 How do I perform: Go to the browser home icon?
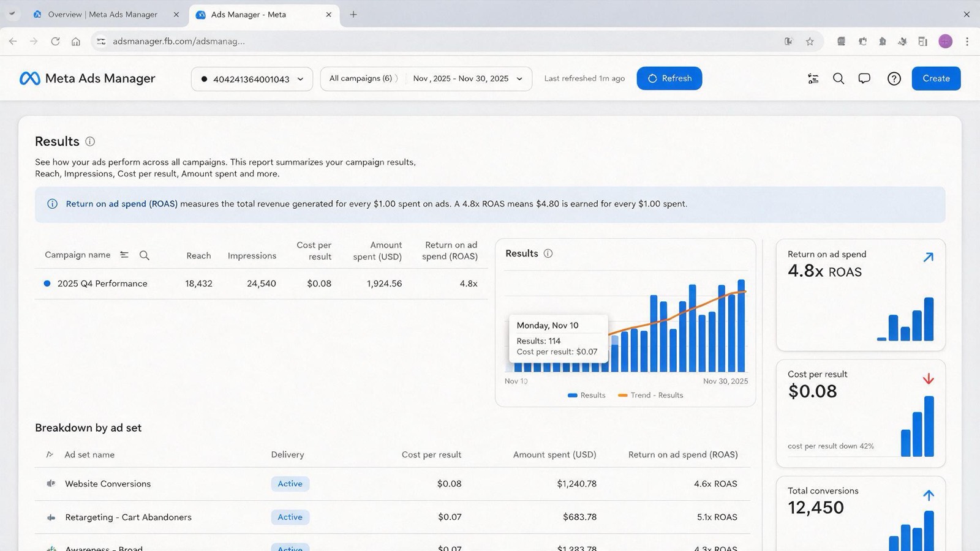pos(76,42)
